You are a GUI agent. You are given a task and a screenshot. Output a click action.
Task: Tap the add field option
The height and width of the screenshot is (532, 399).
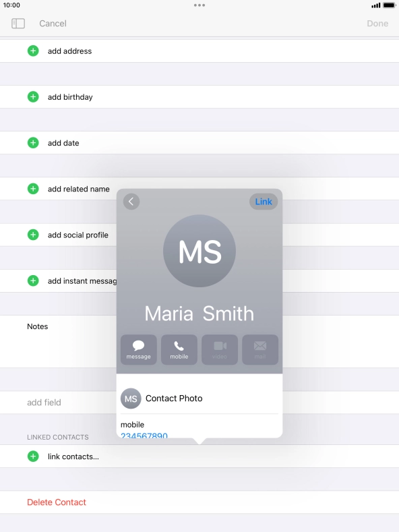click(x=44, y=403)
